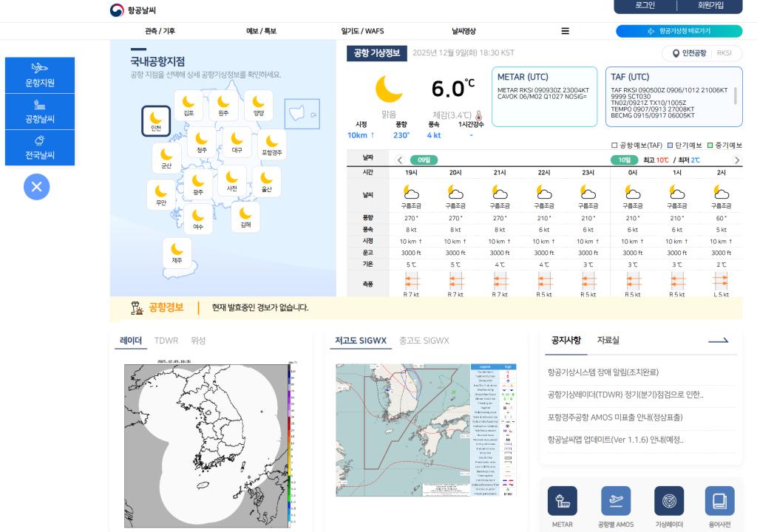Image resolution: width=757 pixels, height=532 pixels.
Task: Close the side menu with the X button
Action: 36,186
